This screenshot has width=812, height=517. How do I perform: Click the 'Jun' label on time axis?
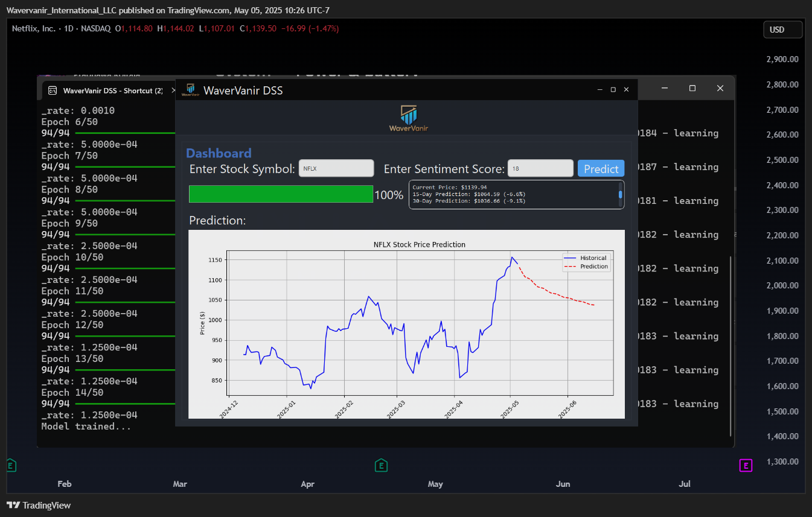point(563,484)
